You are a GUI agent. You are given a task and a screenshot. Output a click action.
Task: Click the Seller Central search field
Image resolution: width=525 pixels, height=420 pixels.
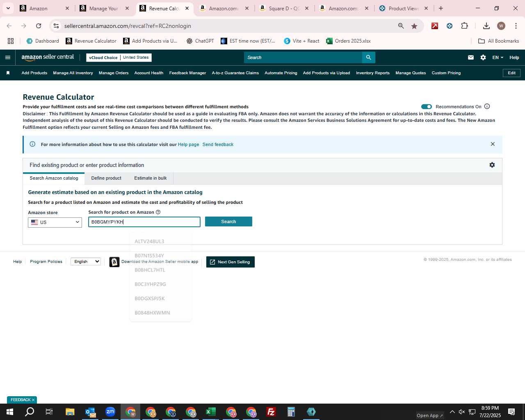303,57
